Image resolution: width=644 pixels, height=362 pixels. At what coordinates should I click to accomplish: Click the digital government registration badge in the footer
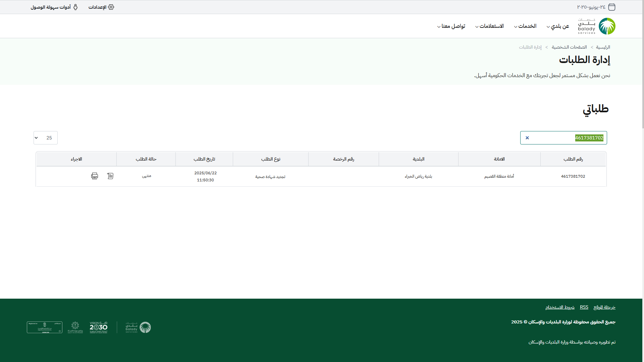45,327
